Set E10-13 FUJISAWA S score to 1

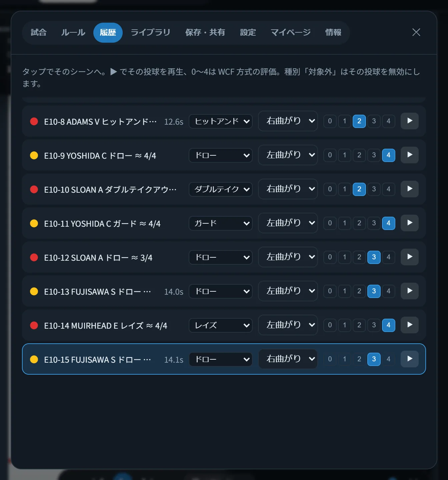pyautogui.click(x=345, y=291)
